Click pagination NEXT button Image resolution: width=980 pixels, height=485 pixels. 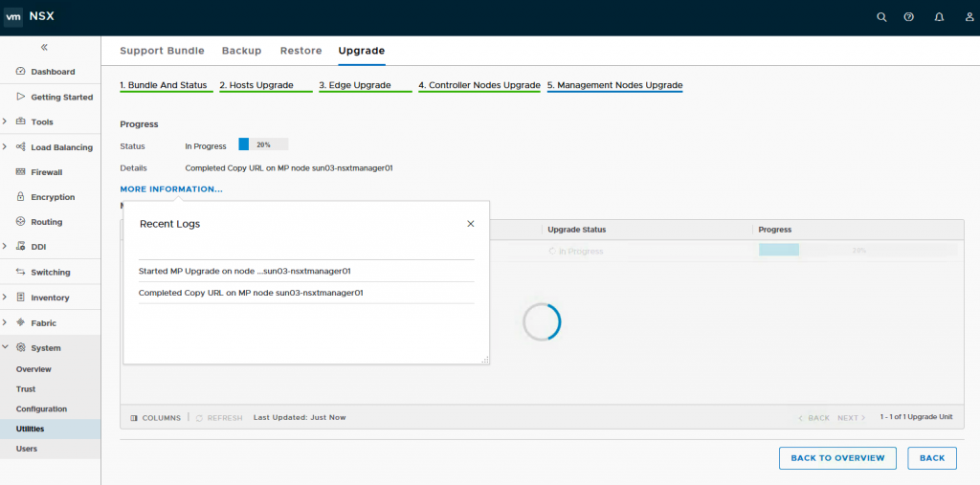pos(851,417)
